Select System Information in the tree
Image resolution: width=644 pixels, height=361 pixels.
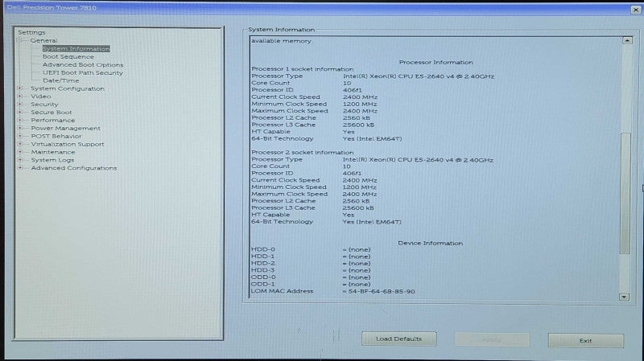tap(76, 48)
